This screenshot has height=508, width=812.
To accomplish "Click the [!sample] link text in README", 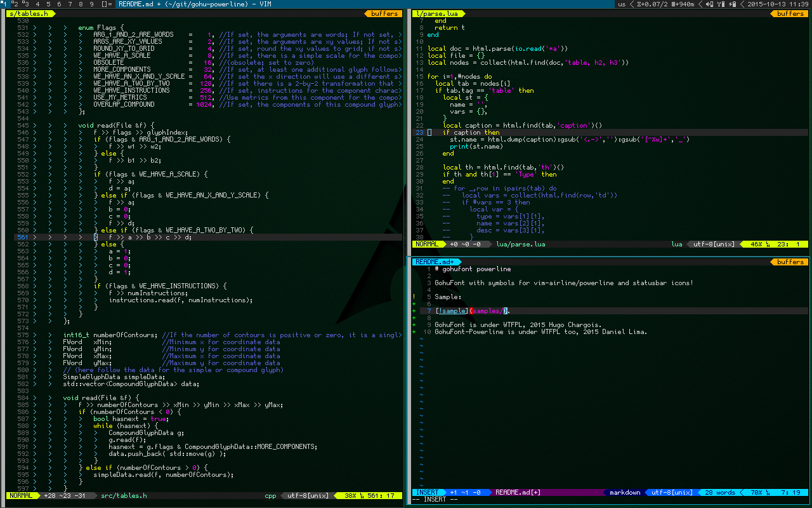I will point(451,311).
